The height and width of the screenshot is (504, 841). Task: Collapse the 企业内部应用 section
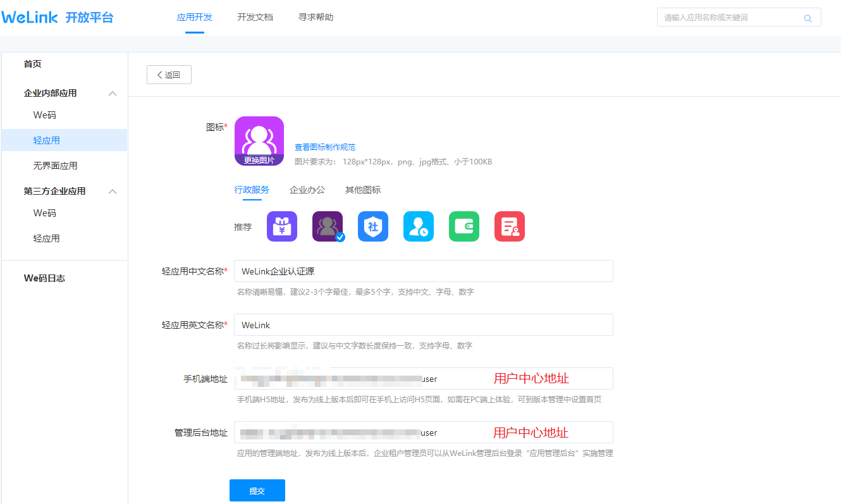[x=113, y=94]
